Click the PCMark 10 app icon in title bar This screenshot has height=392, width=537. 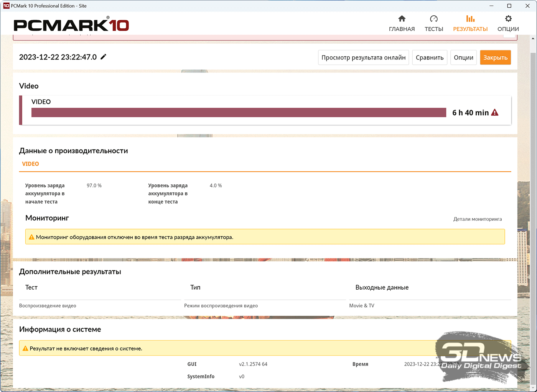[6, 6]
